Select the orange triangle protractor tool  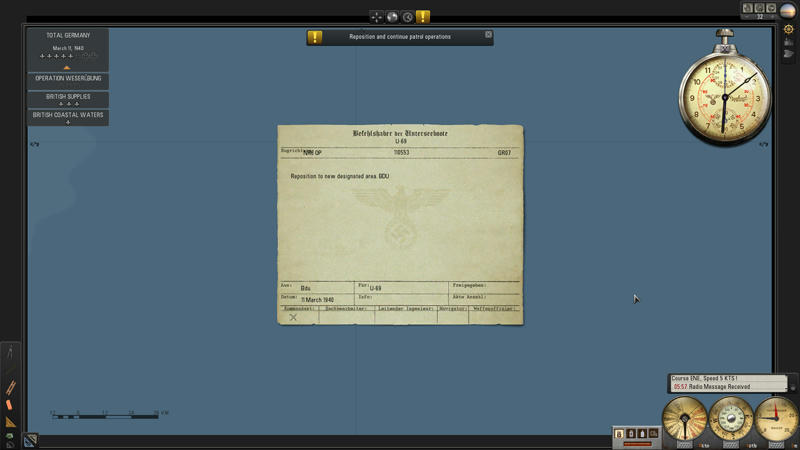pyautogui.click(x=10, y=422)
